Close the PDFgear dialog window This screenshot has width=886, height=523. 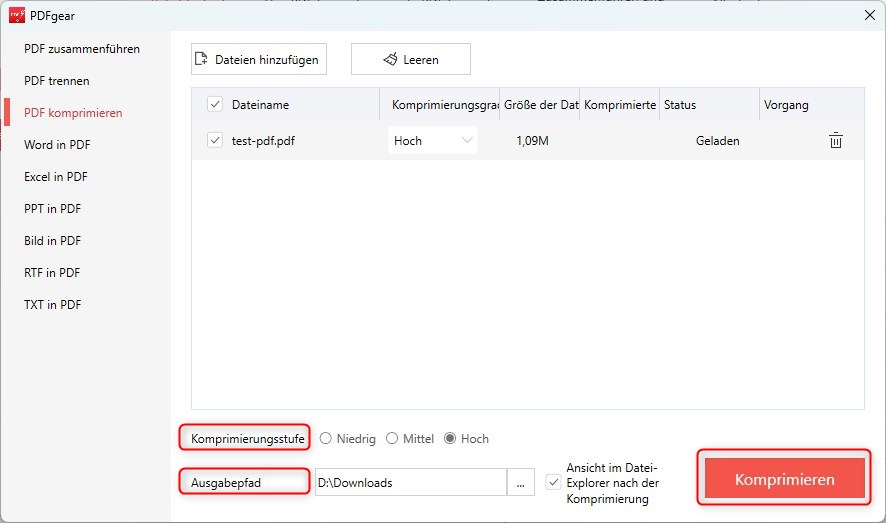(870, 15)
